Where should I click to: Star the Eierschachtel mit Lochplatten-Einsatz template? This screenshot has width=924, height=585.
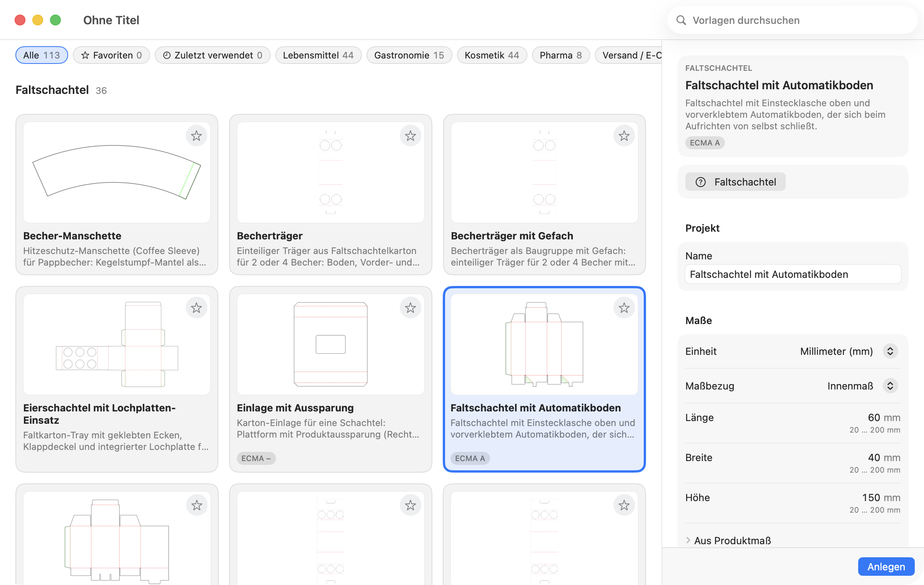(196, 308)
